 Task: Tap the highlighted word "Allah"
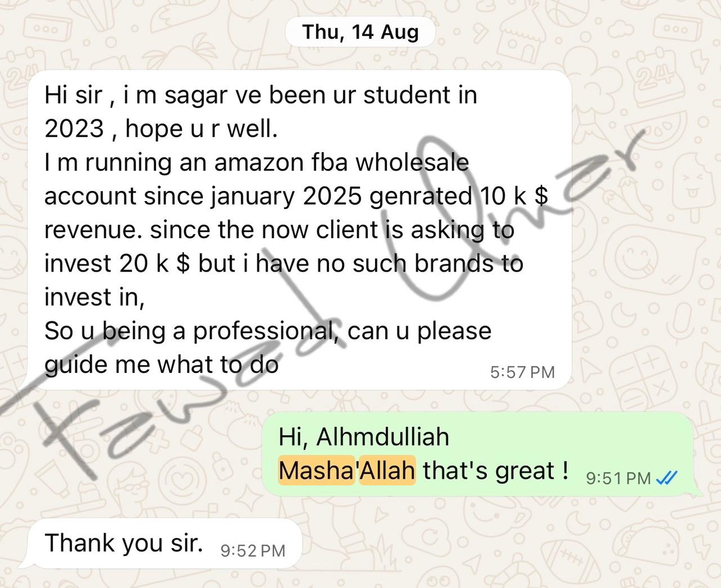click(388, 470)
